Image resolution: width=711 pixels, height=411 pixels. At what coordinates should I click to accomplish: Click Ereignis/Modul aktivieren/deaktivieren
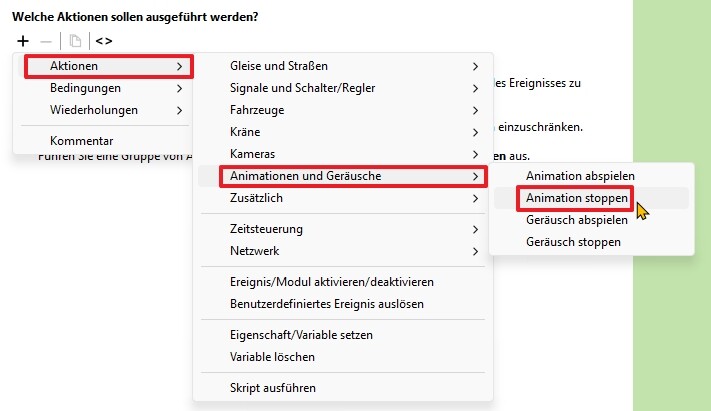(x=332, y=281)
